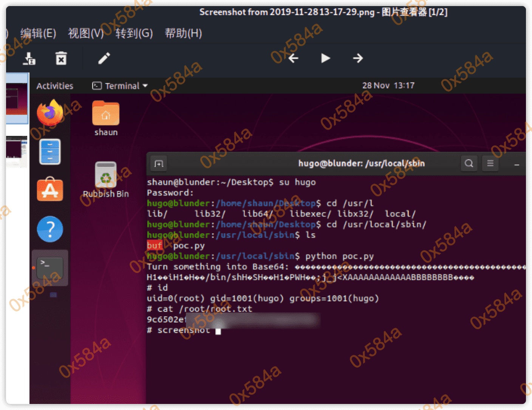Click the Activities button
The height and width of the screenshot is (410, 532).
(55, 86)
